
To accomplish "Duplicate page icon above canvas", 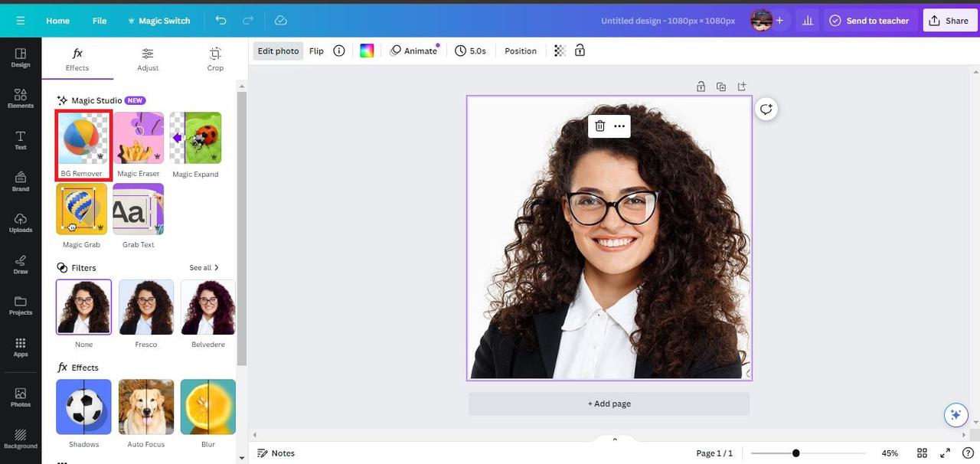I will pyautogui.click(x=721, y=87).
